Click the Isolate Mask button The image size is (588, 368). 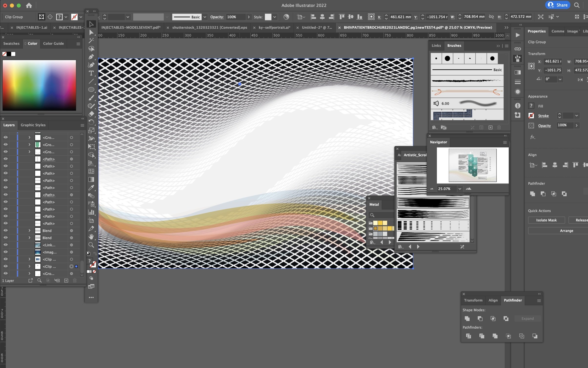(x=546, y=220)
